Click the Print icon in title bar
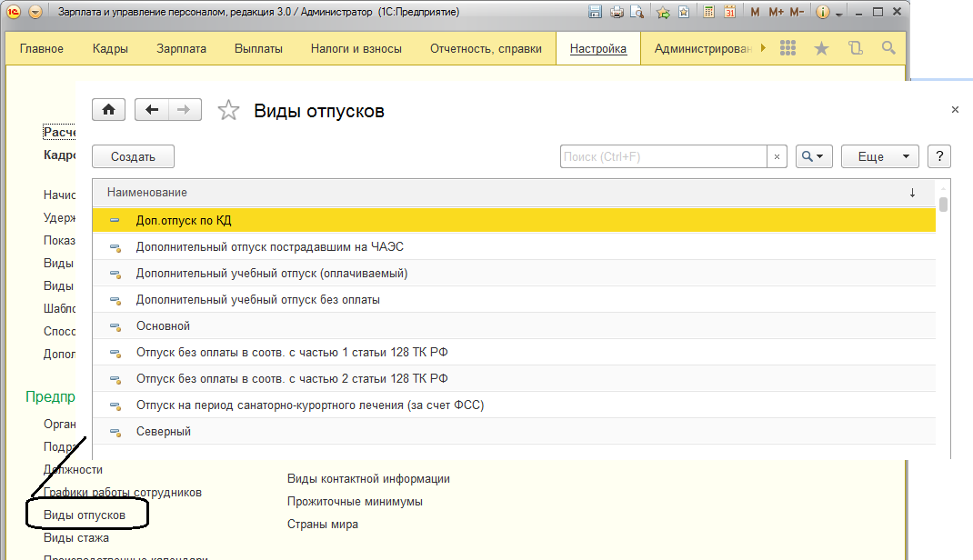The image size is (973, 560). [x=617, y=13]
